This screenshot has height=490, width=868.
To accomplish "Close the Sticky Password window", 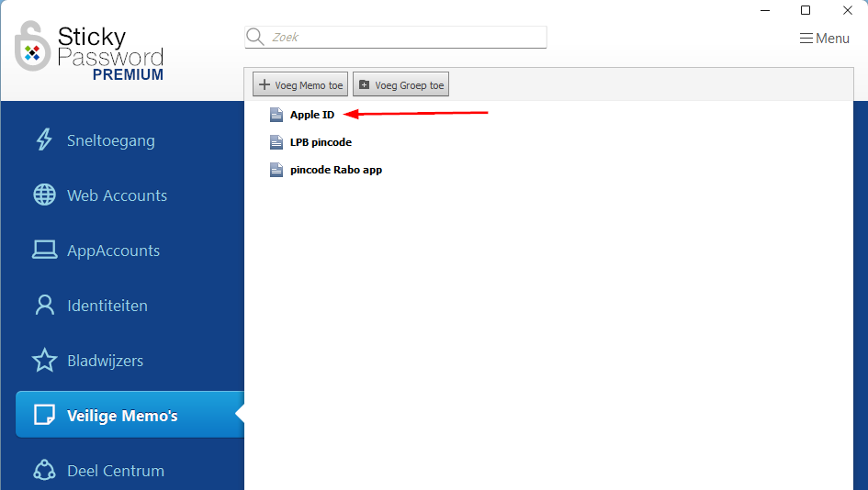I will [847, 10].
